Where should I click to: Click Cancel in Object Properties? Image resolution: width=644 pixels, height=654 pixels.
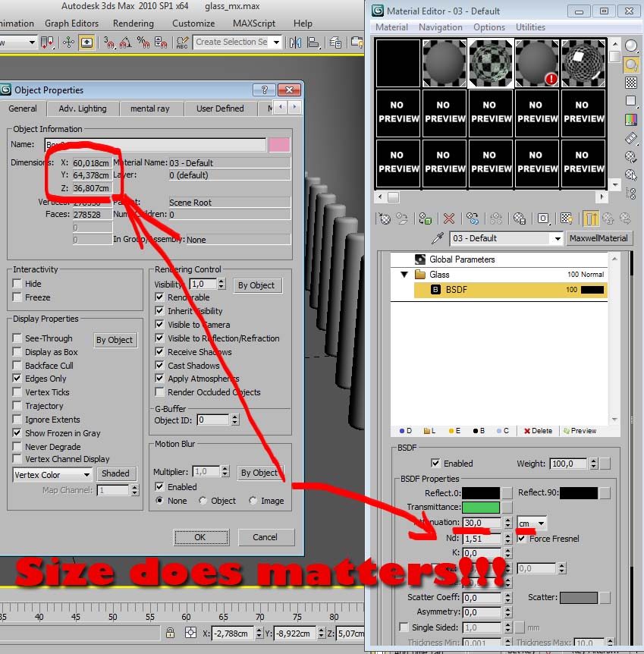(x=265, y=537)
